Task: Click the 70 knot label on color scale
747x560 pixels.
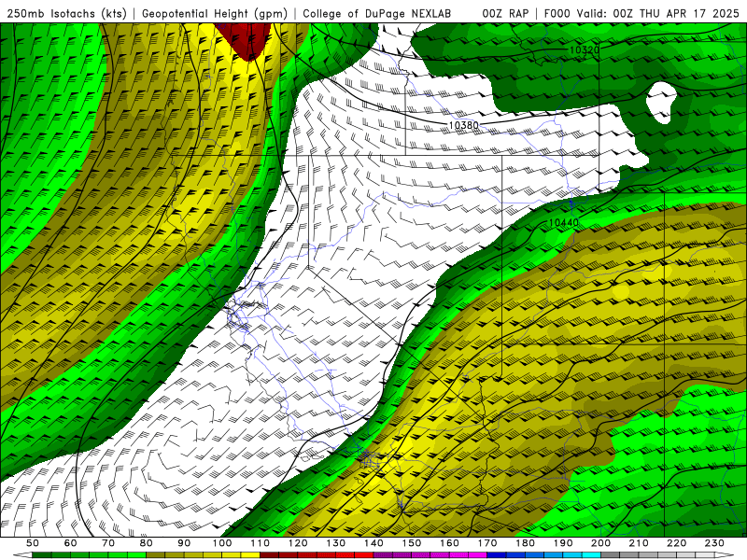Action: 108,543
